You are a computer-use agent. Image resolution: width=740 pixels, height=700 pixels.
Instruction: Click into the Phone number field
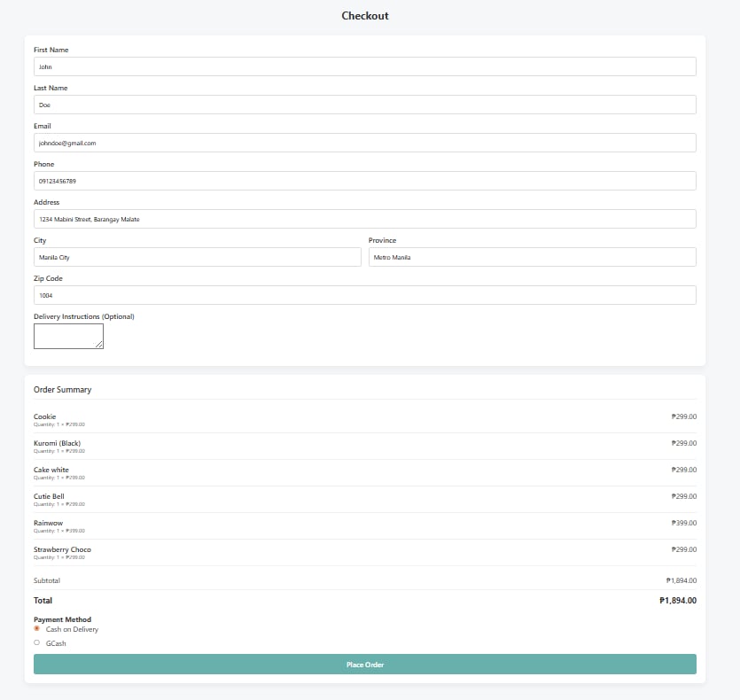[x=364, y=181]
